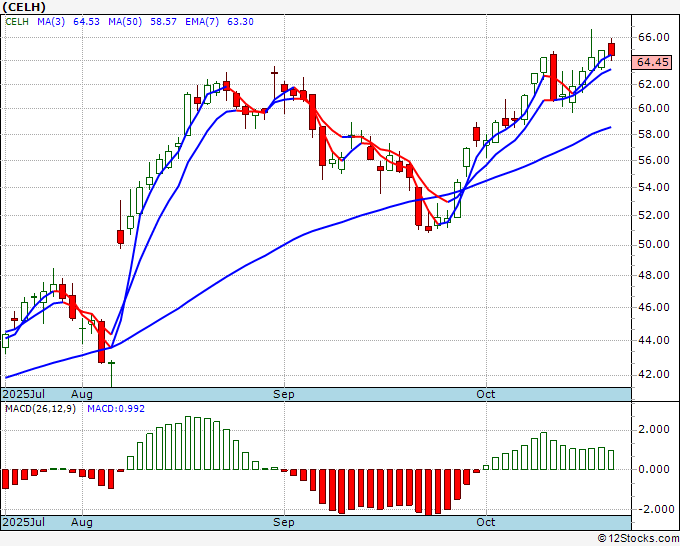Click the 50.00 price axis label
680x546 pixels.
tap(654, 245)
